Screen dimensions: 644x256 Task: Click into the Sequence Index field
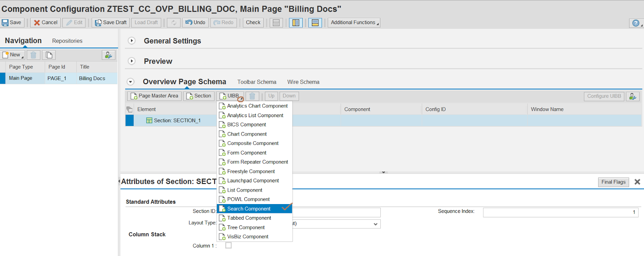(560, 212)
